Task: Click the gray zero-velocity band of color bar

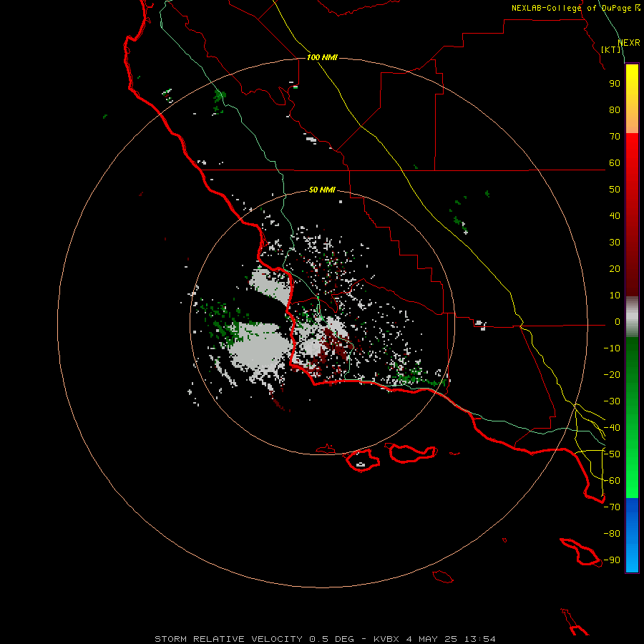Action: pos(632,317)
